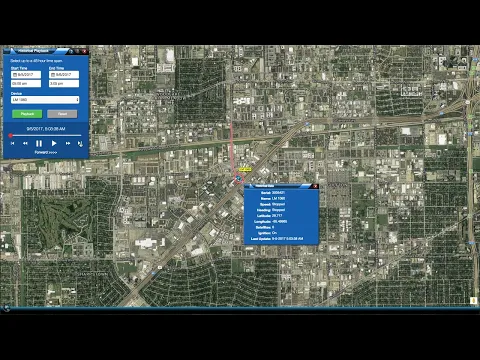Pause the historical playback
Image resolution: width=480 pixels, height=360 pixels.
click(39, 143)
